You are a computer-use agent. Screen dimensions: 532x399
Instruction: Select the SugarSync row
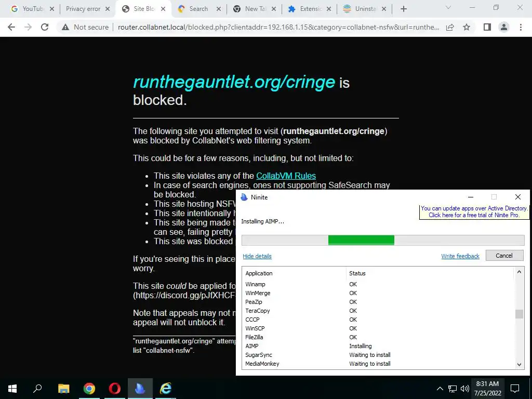pos(378,355)
